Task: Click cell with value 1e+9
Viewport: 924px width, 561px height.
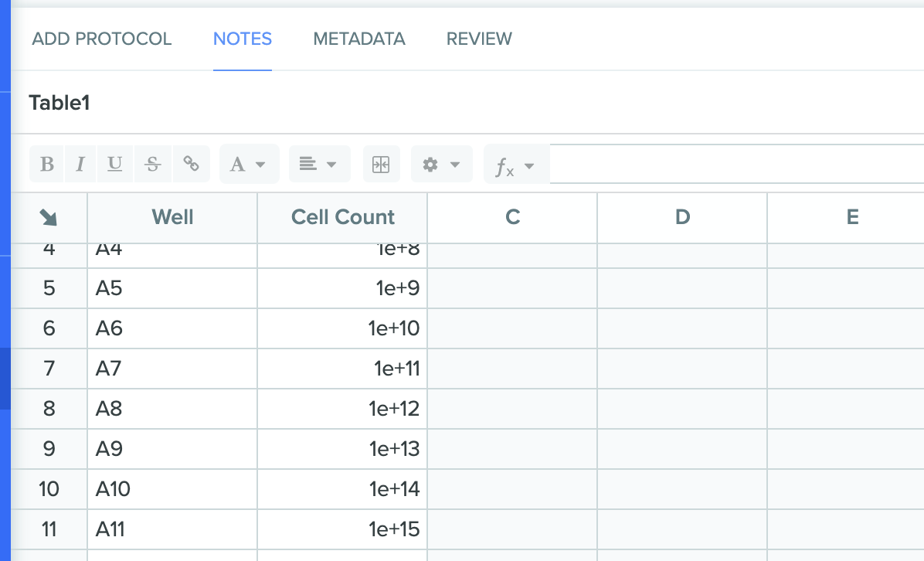Action: pyautogui.click(x=342, y=288)
